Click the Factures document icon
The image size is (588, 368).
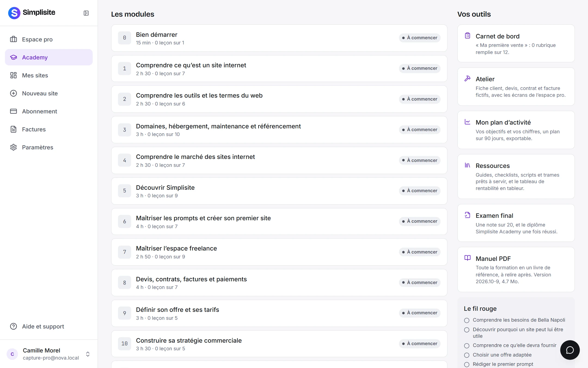pyautogui.click(x=14, y=129)
